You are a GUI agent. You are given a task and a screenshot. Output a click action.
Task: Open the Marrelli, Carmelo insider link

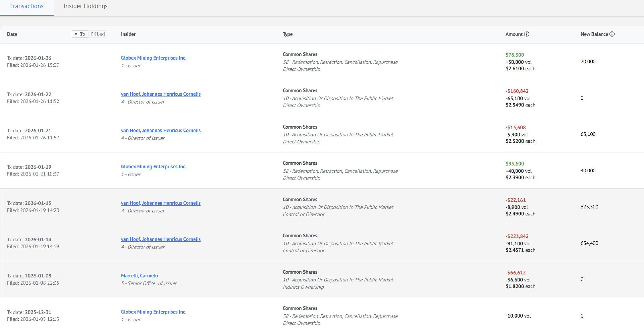(x=139, y=276)
